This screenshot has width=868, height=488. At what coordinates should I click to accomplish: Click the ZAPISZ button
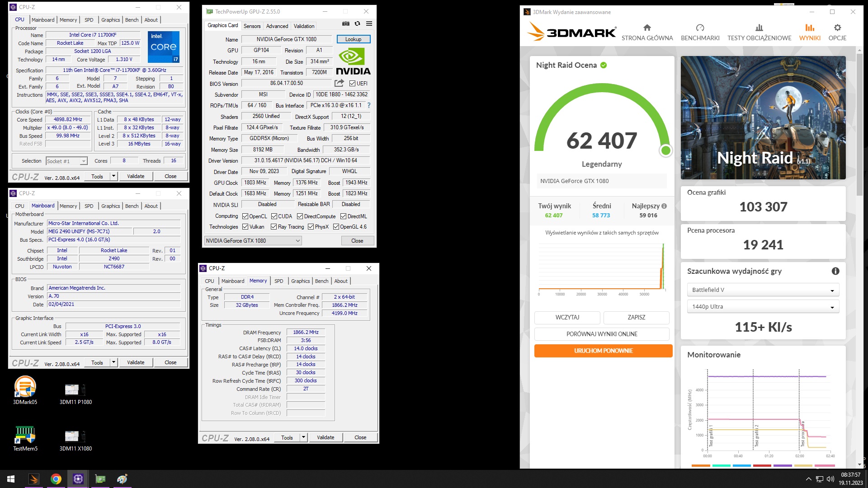pos(637,317)
